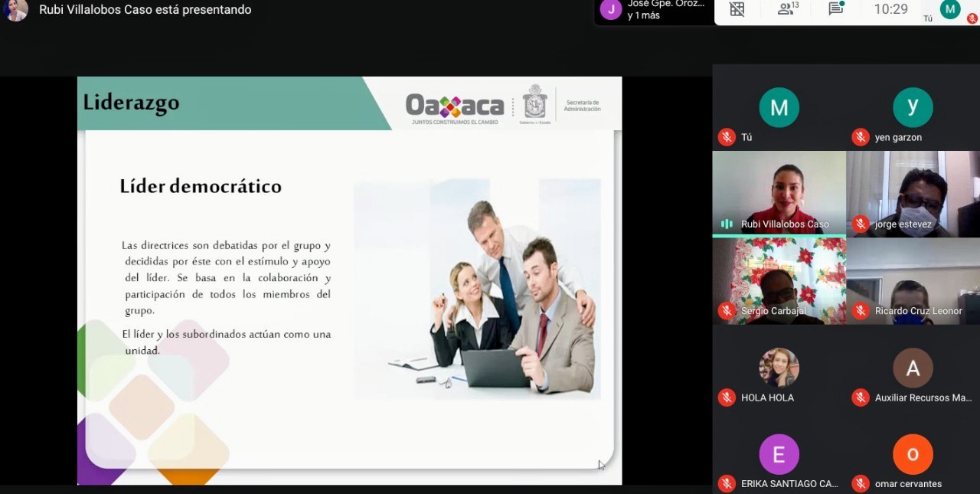Image resolution: width=980 pixels, height=494 pixels.
Task: Select jorge estevez's video tile
Action: (913, 191)
